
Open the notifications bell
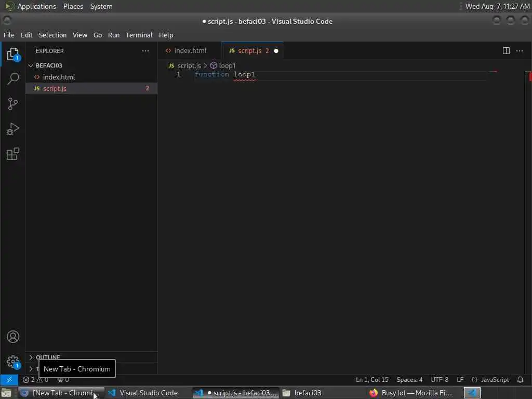click(x=520, y=380)
